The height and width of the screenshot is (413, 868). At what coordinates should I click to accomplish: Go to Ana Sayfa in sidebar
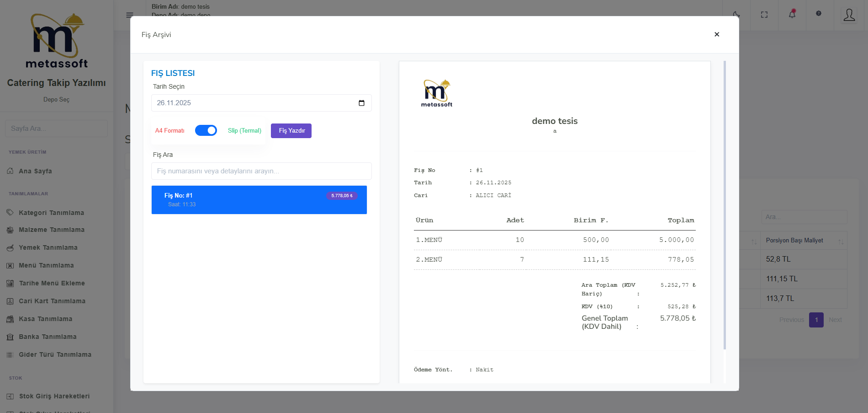coord(35,171)
